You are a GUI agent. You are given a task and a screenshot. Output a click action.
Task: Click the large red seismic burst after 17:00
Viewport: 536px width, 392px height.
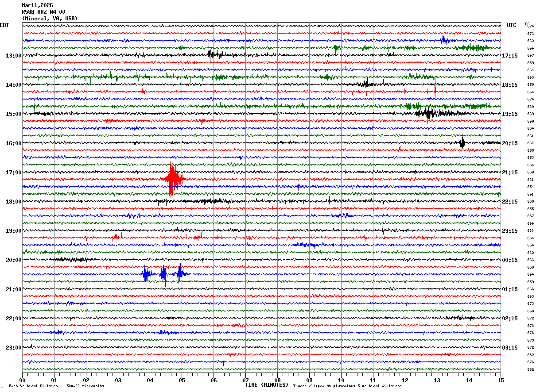point(173,179)
